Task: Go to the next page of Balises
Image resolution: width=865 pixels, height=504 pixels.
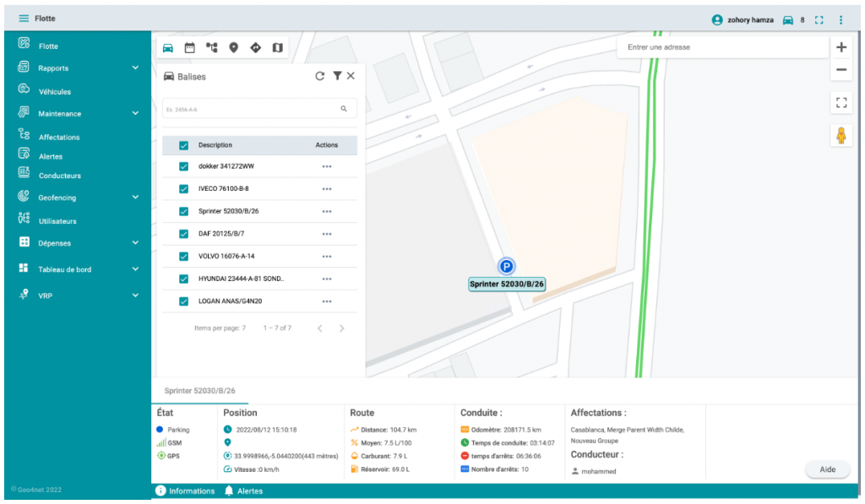Action: click(341, 328)
